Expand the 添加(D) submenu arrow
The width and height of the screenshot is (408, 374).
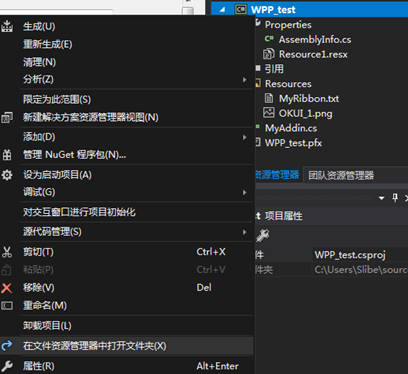[245, 137]
